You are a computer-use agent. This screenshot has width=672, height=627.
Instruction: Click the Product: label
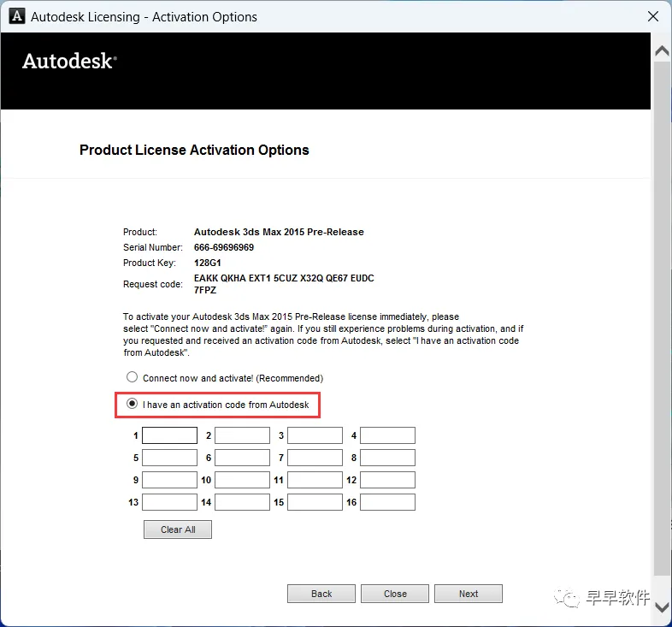click(x=140, y=232)
